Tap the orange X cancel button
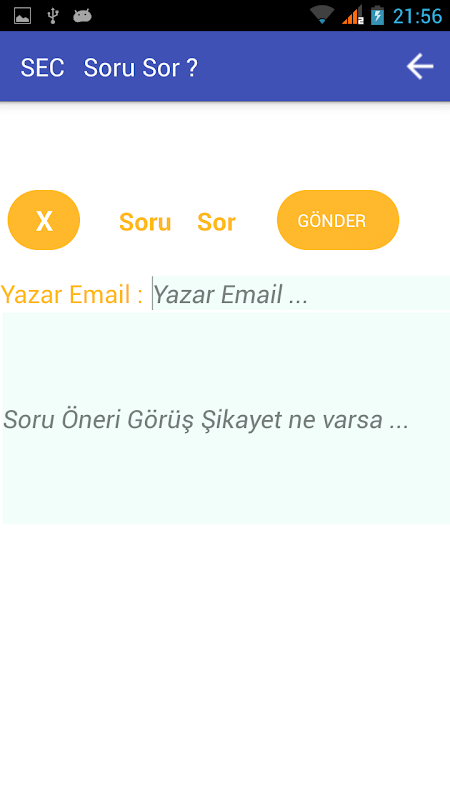Viewport: 450px width, 800px height. (44, 220)
